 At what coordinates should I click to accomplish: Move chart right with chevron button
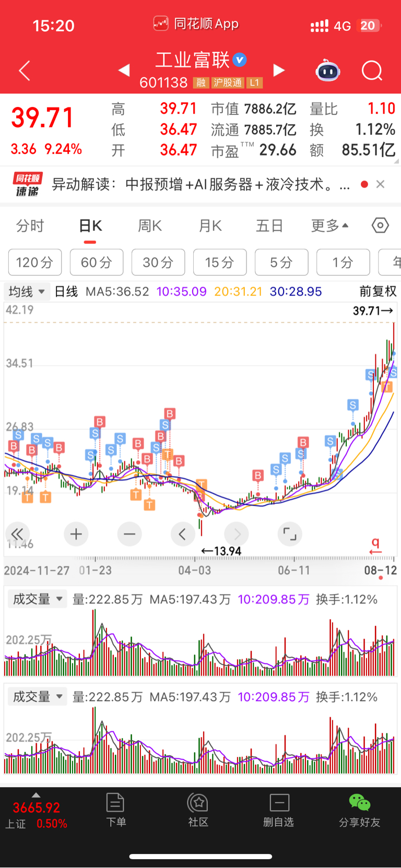click(237, 534)
